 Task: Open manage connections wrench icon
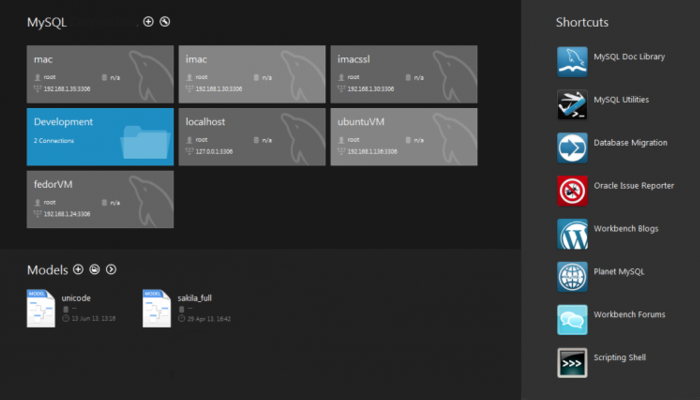[165, 21]
